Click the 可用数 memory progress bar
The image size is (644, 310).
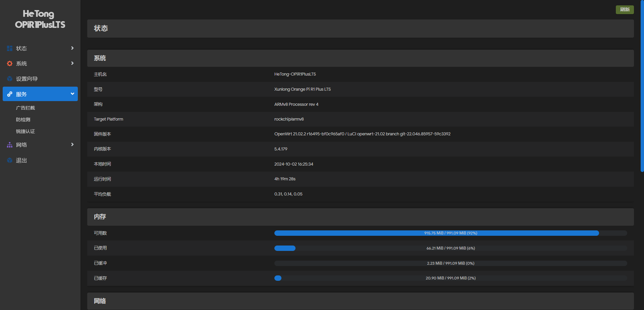(450, 233)
